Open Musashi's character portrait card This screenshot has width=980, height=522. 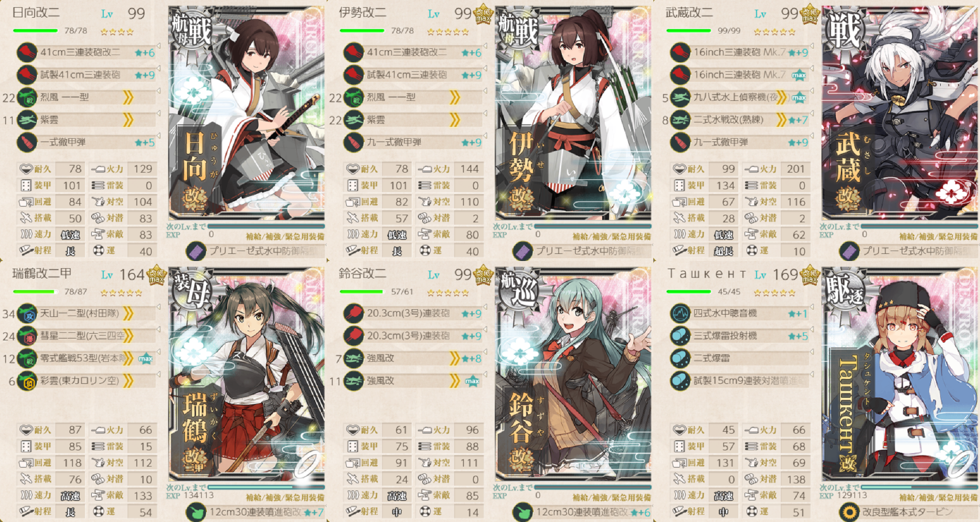900,113
